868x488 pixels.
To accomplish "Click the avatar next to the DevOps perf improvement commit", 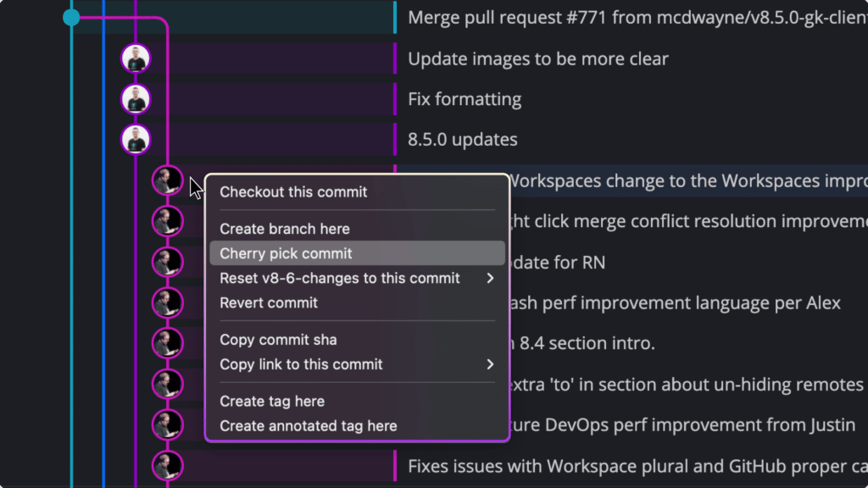I will pyautogui.click(x=167, y=424).
